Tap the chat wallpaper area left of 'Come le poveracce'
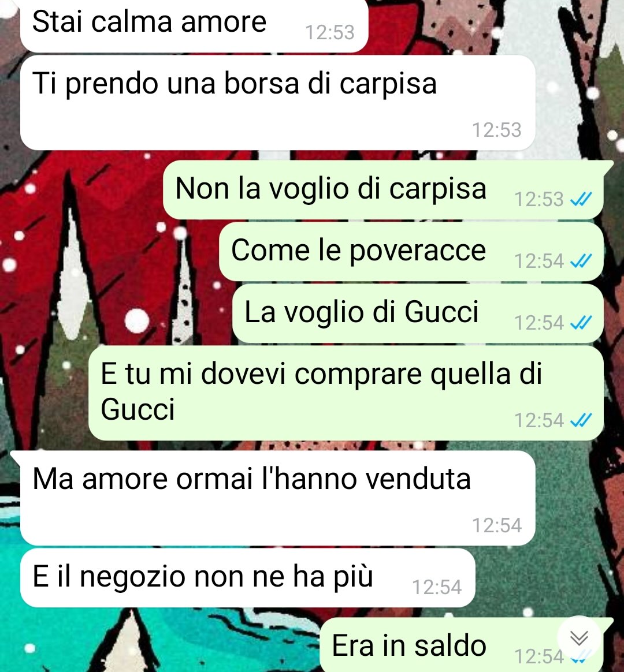Image resolution: width=624 pixels, height=672 pixels. tap(107, 252)
